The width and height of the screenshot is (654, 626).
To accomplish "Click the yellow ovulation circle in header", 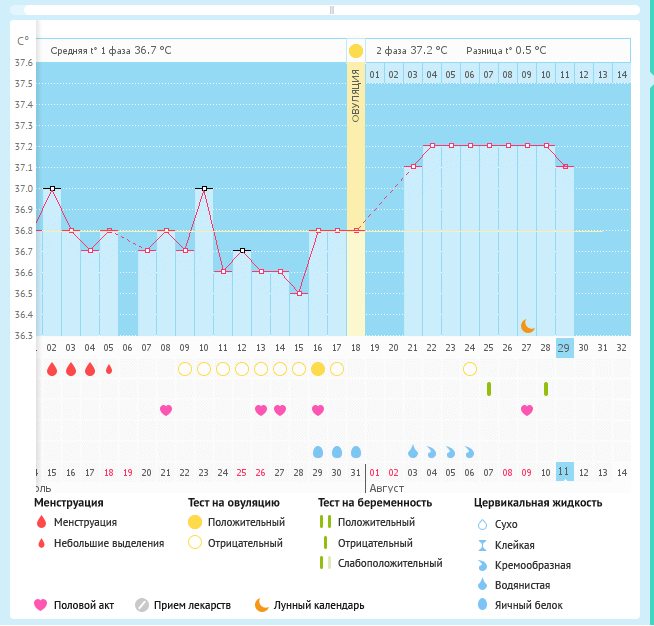I will click(356, 51).
